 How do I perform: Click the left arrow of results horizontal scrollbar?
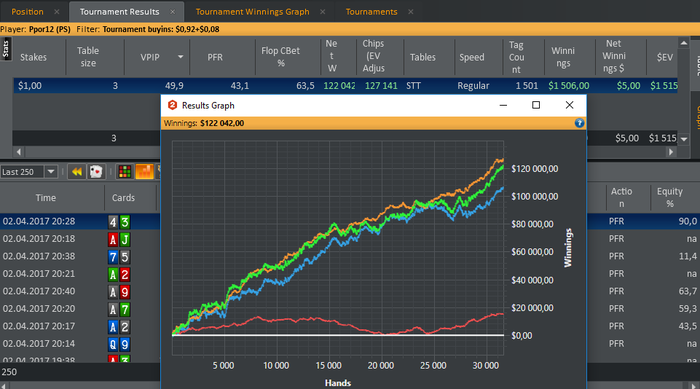pos(18,152)
